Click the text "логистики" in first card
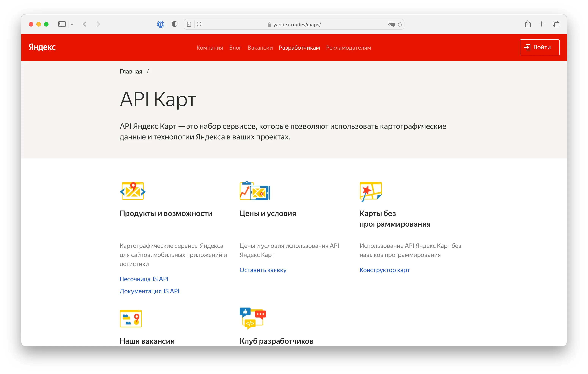588x374 pixels. coord(134,264)
